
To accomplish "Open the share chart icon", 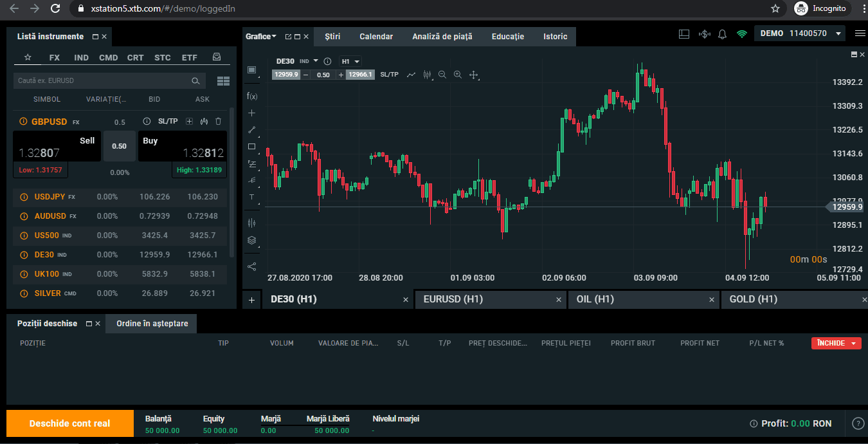I will point(251,266).
